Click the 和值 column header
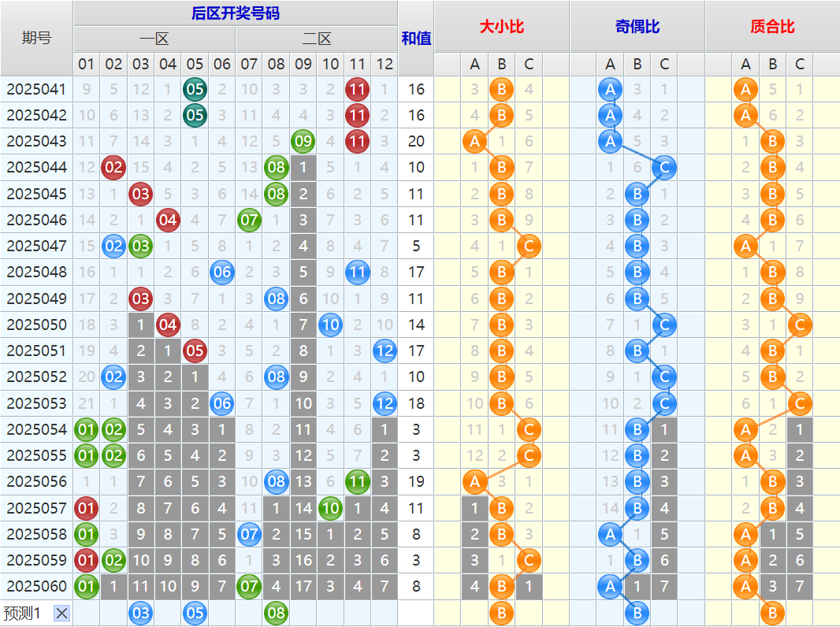Screen dimensions: 840x627 [x=416, y=38]
